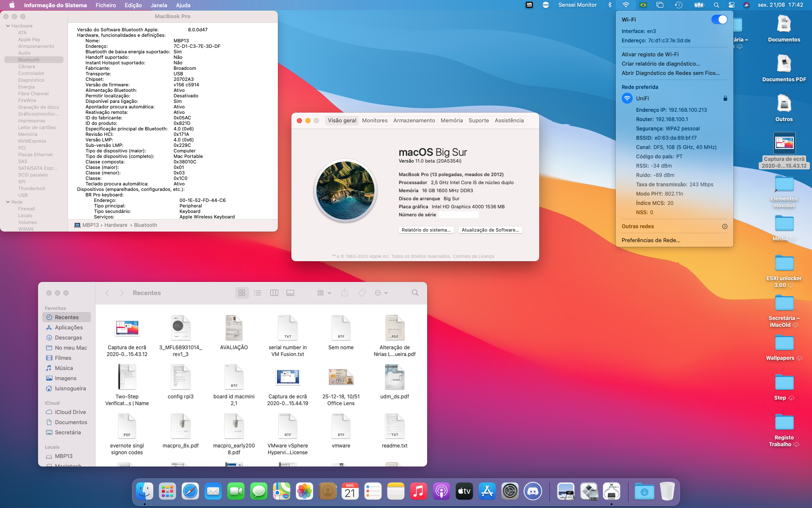Switch Finder to gallery view
Viewport: 812px width, 508px height.
click(x=290, y=293)
